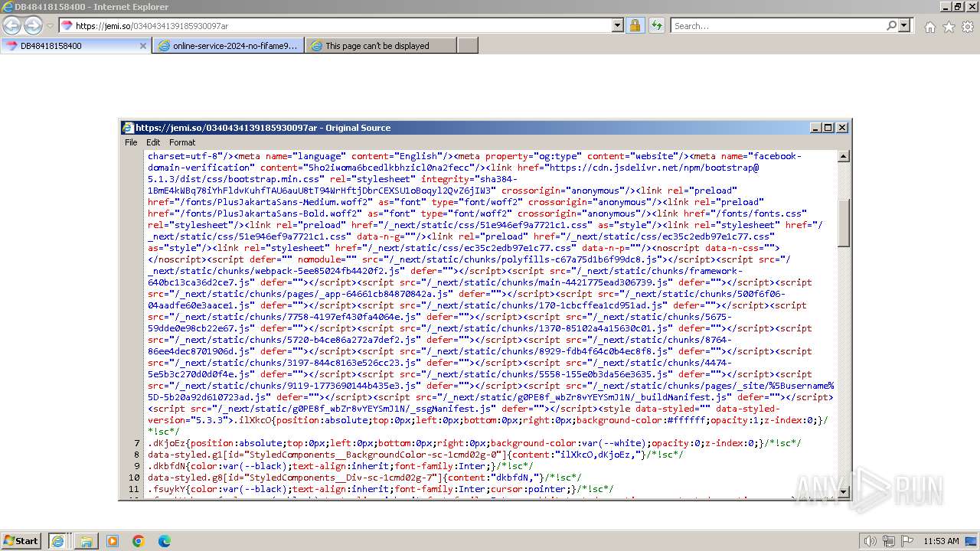
Task: Launch Microsoft Edge from taskbar
Action: (165, 541)
